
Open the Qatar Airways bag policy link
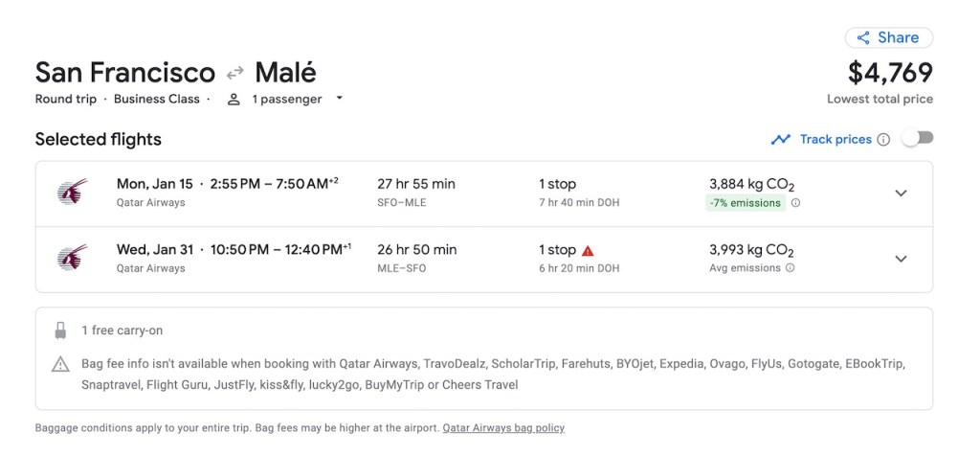503,428
